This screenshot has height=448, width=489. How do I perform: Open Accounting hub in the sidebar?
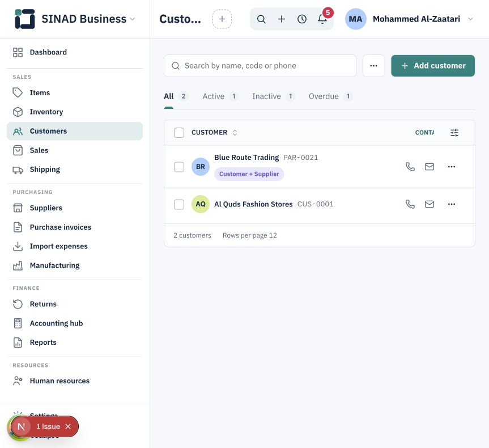pos(75,323)
